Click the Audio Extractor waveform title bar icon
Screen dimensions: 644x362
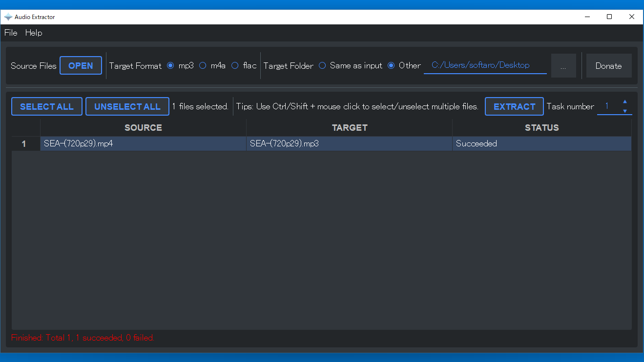[x=8, y=17]
